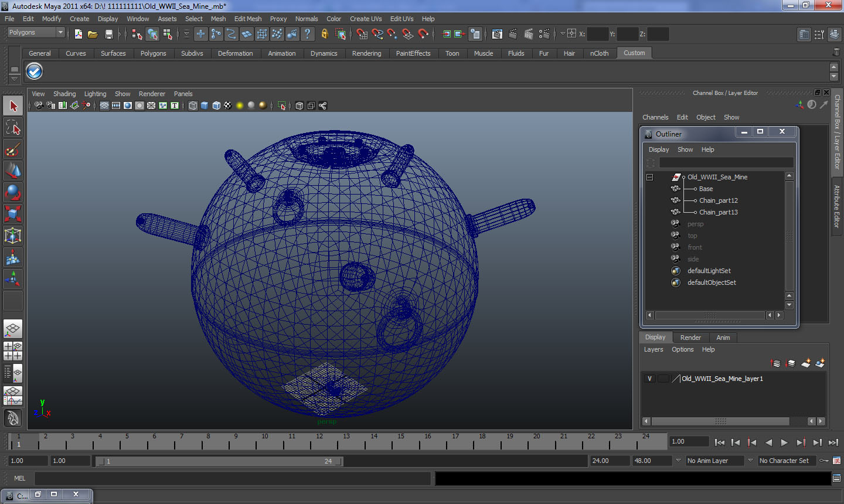Open the No Character Set dropdown

coord(788,461)
